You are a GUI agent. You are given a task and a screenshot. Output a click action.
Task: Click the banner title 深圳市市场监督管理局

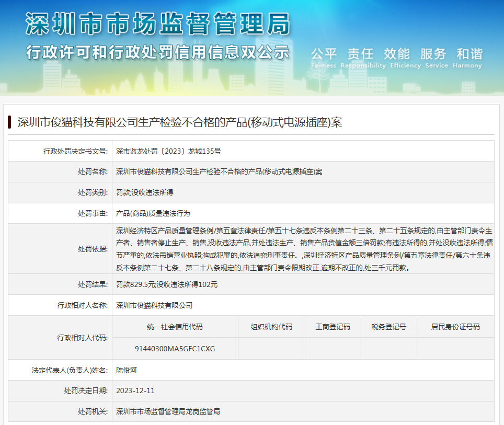158,24
